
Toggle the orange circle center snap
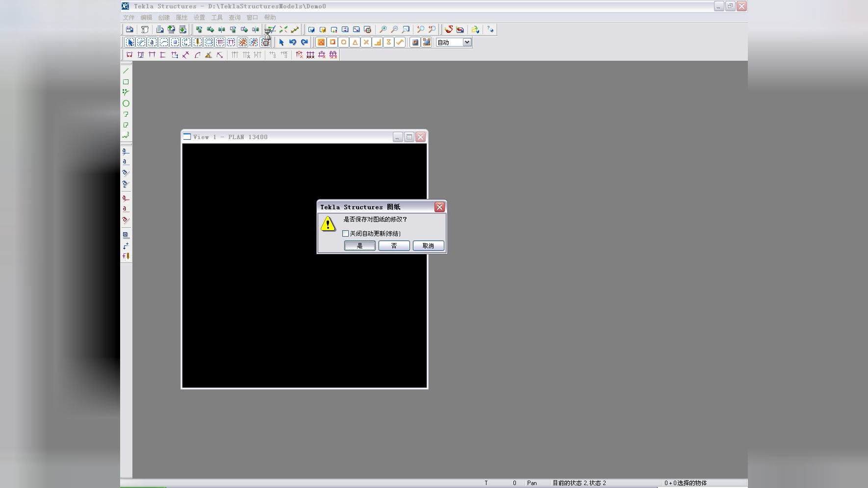point(344,42)
